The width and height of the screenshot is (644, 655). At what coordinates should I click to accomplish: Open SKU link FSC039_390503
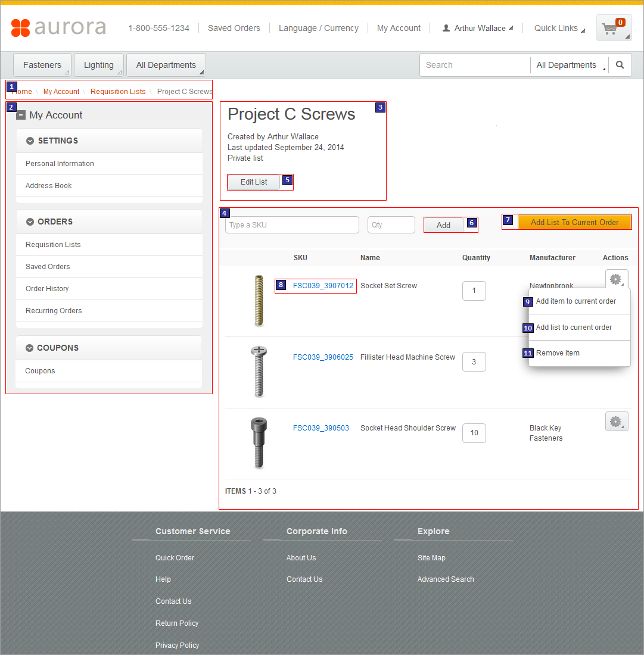coord(321,428)
